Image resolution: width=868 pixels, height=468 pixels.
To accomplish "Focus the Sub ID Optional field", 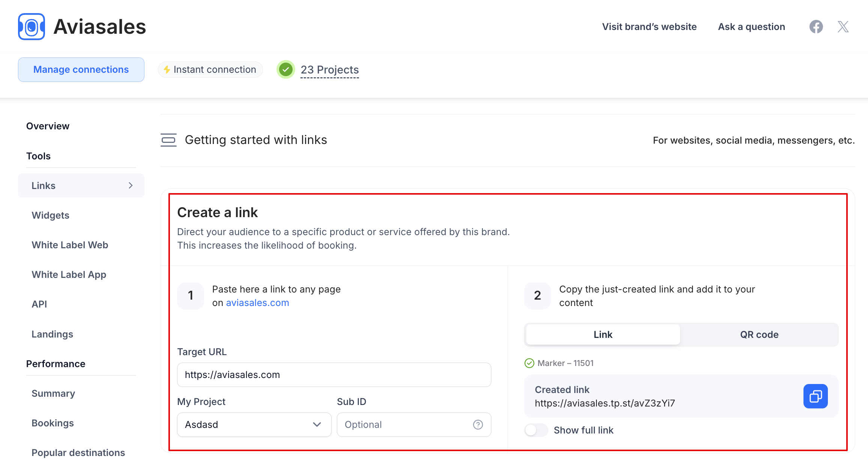I will [414, 424].
